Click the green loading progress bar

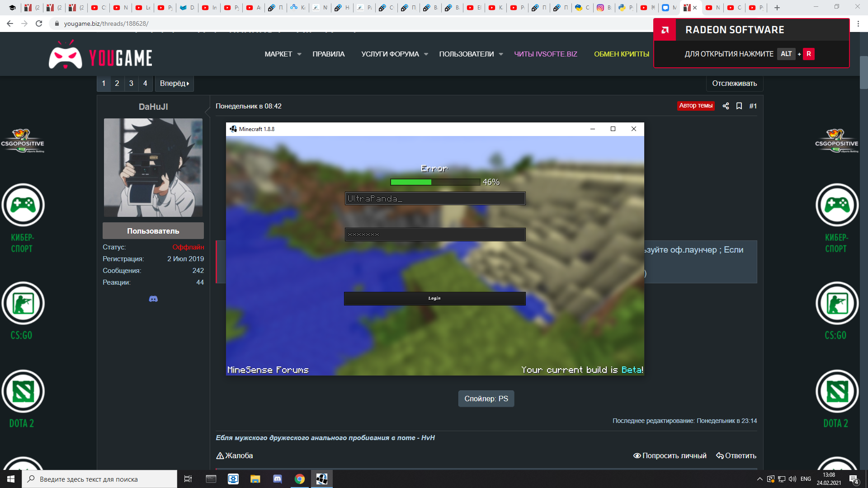(x=435, y=182)
